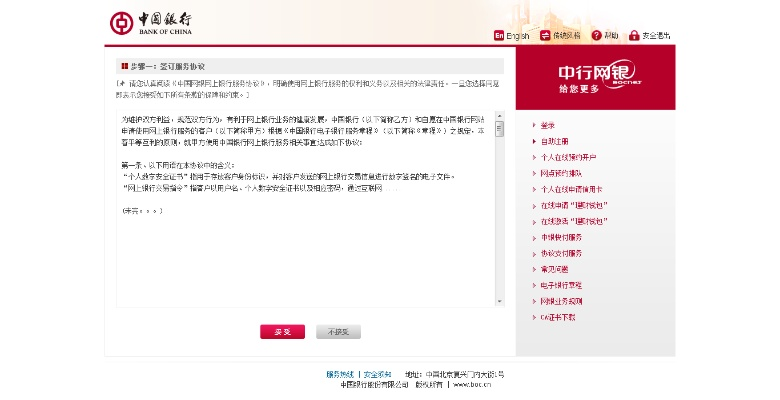
Task: Click the agreement text scrollbar up arrow
Action: 499,119
